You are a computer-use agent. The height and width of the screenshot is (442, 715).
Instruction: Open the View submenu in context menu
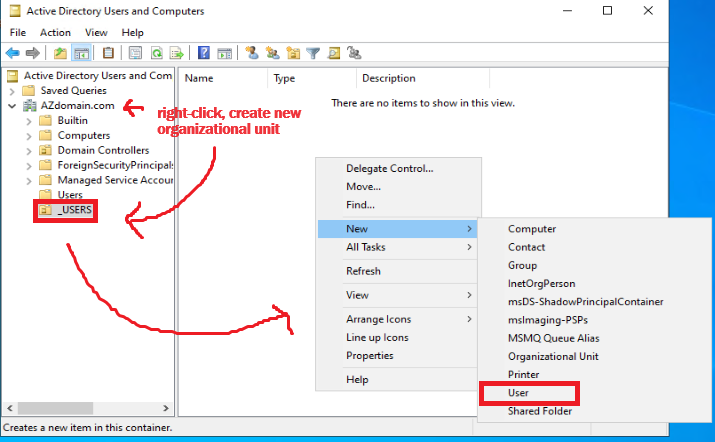coord(397,295)
